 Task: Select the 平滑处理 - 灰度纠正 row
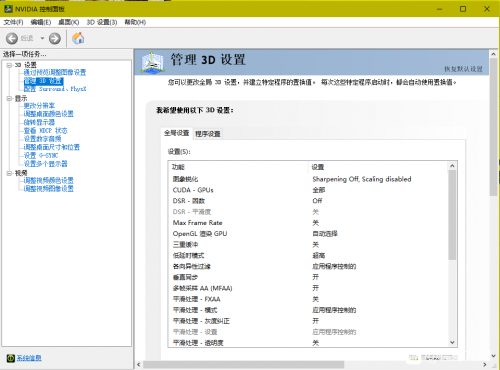click(308, 321)
